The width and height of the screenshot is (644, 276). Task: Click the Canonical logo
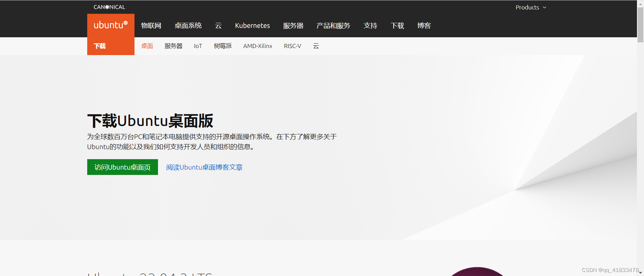109,7
